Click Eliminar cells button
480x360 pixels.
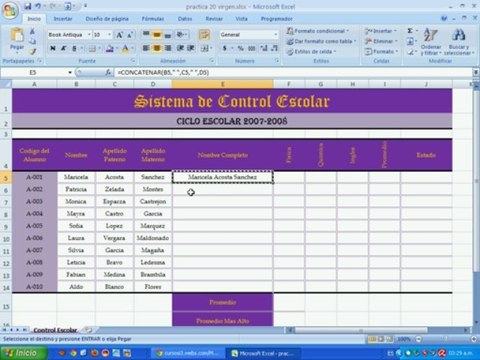point(381,41)
